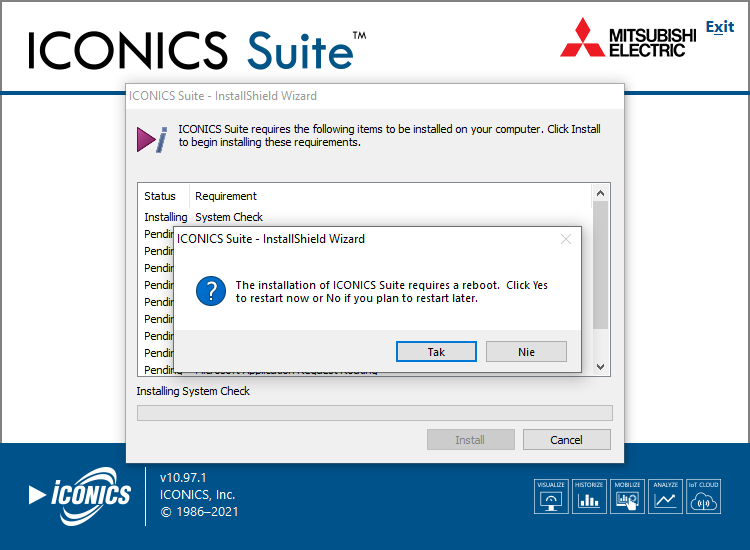Click the requirements list scrollbar thumb
The image size is (750, 550).
pos(600,264)
